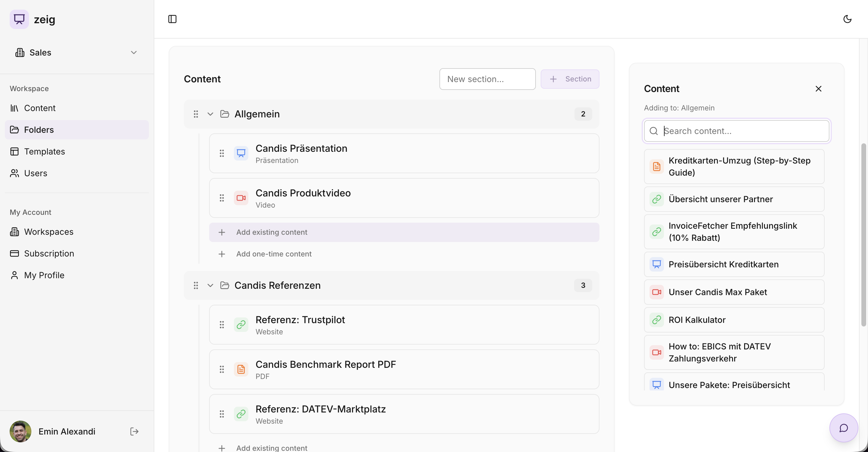Toggle the sidebar panel icon
Viewport: 868px width, 452px height.
[x=172, y=19]
